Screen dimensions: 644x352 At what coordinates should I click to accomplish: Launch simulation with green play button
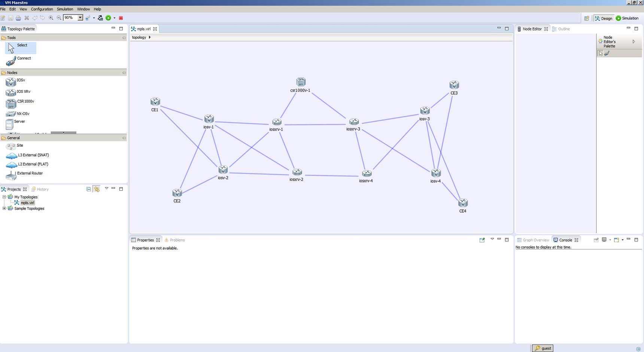pyautogui.click(x=108, y=18)
